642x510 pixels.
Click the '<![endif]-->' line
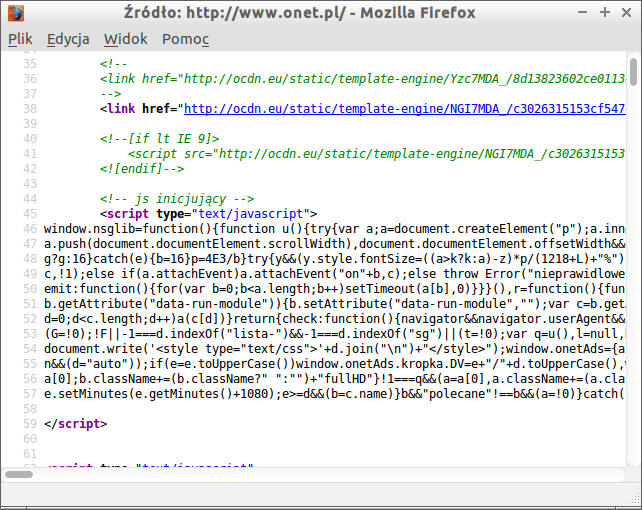[143, 168]
